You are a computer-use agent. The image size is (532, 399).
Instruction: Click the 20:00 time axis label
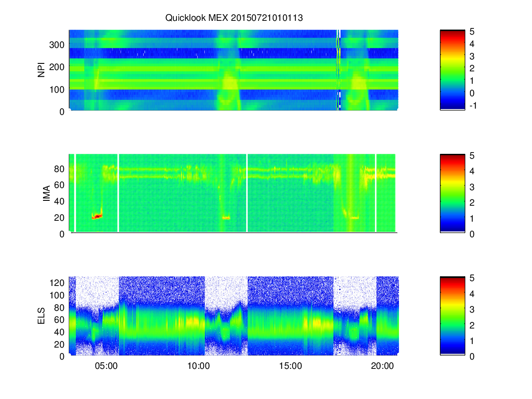382,366
